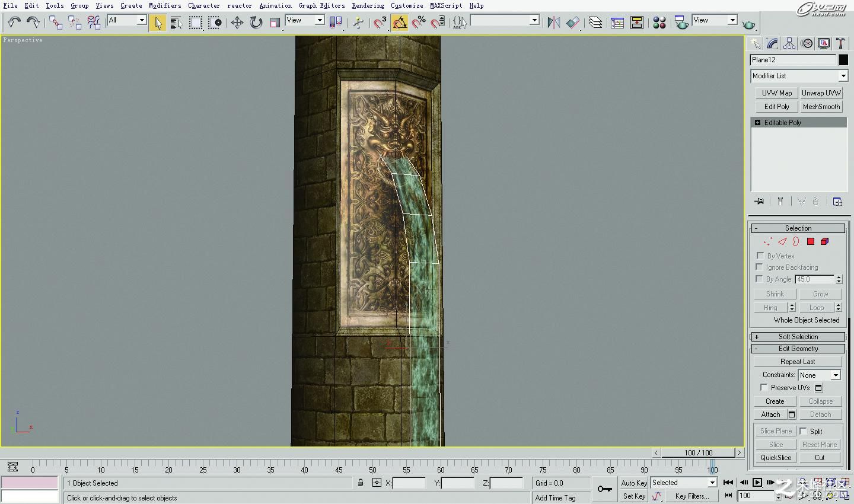This screenshot has width=854, height=504.
Task: Switch to Motion command panel tab
Action: [x=807, y=43]
